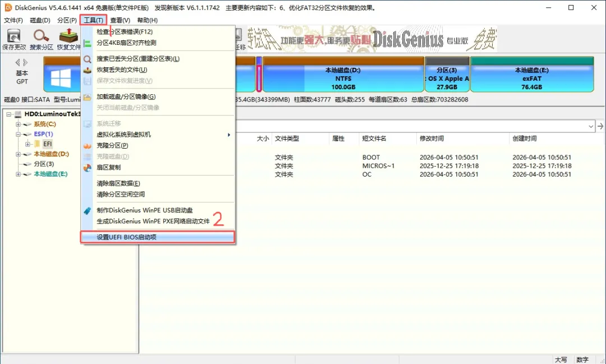The height and width of the screenshot is (364, 606).
Task: Open the 磁盘(D) menu
Action: point(40,20)
